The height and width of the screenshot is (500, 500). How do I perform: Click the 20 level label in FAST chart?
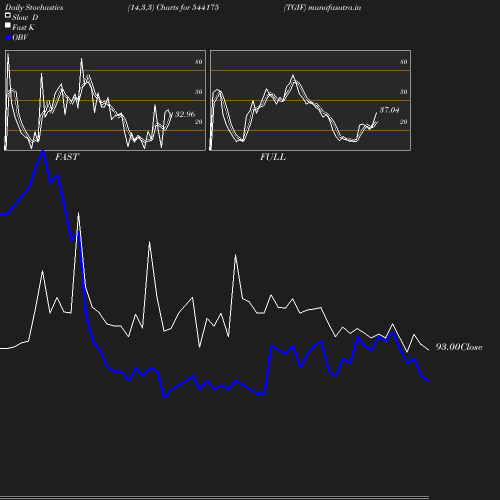tap(199, 122)
